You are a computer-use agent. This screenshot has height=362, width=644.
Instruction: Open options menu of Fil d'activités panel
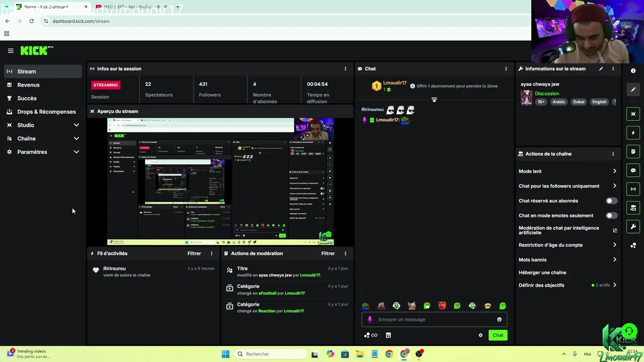pos(211,253)
